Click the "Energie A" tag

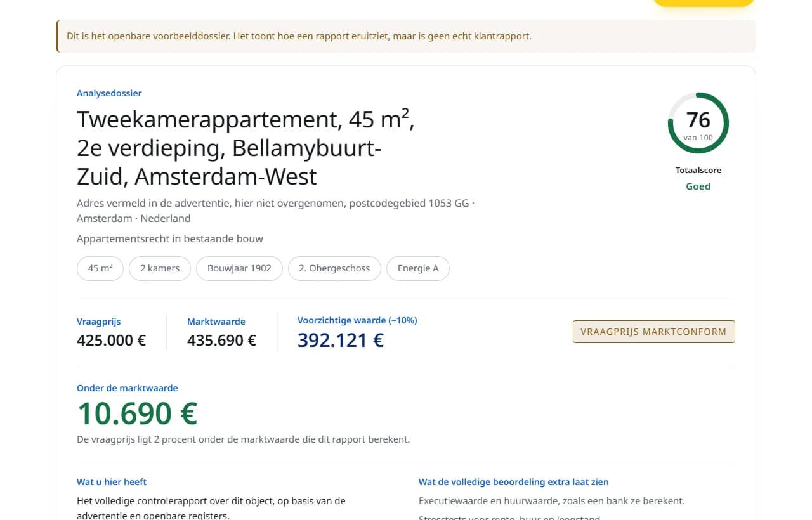coord(418,268)
